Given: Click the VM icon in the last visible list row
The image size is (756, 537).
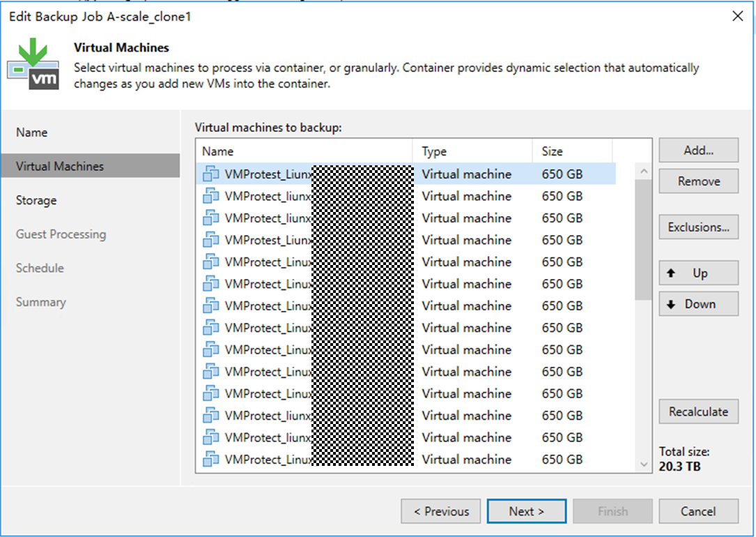Looking at the screenshot, I should (210, 460).
